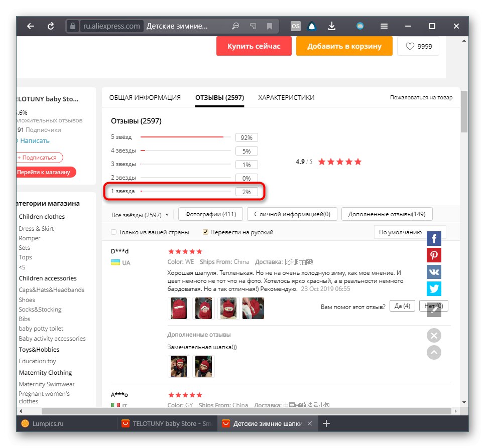The image size is (485, 448).
Task: Open the fourth review photo of D***d
Action: 253,308
